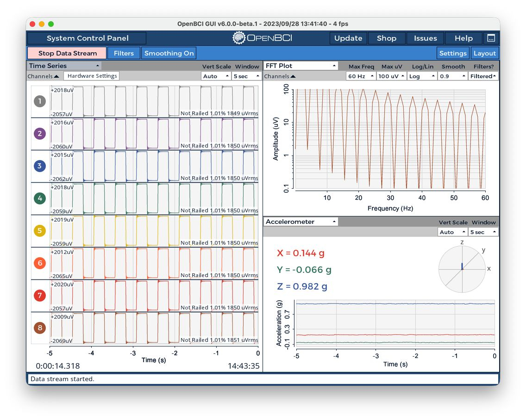Stop the data stream
This screenshot has width=526, height=420.
pyautogui.click(x=67, y=53)
